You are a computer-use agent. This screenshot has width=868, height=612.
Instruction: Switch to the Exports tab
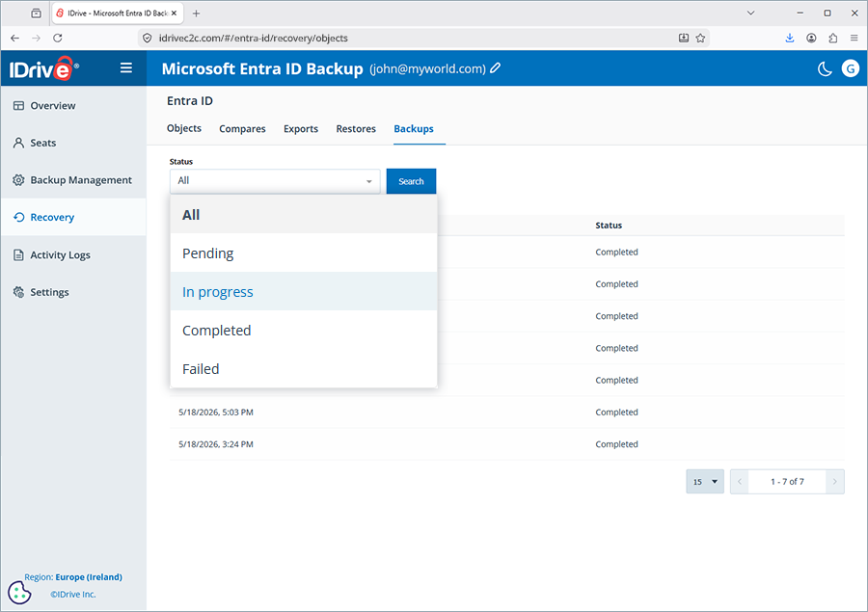tap(301, 128)
